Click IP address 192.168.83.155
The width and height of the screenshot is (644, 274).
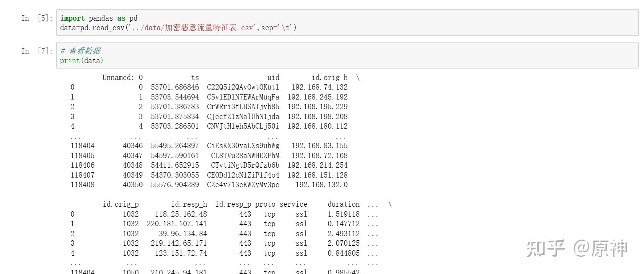coord(320,146)
